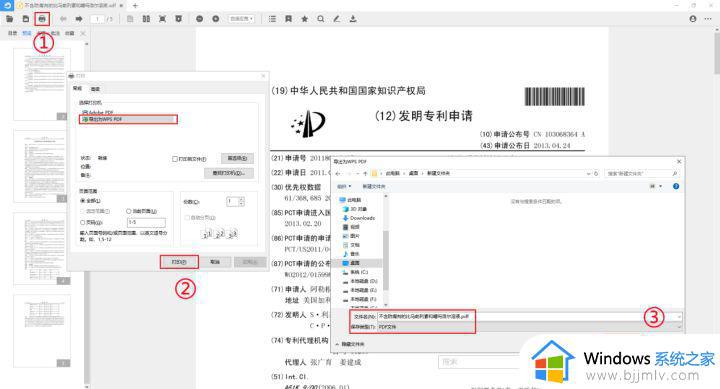Open the third page thumbnail
This screenshot has height=389, width=720.
42,248
